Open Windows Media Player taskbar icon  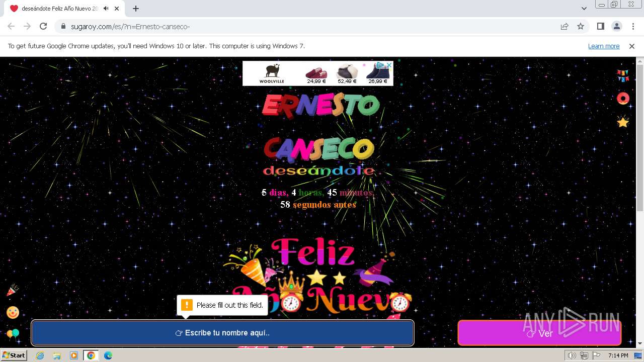[x=74, y=355]
